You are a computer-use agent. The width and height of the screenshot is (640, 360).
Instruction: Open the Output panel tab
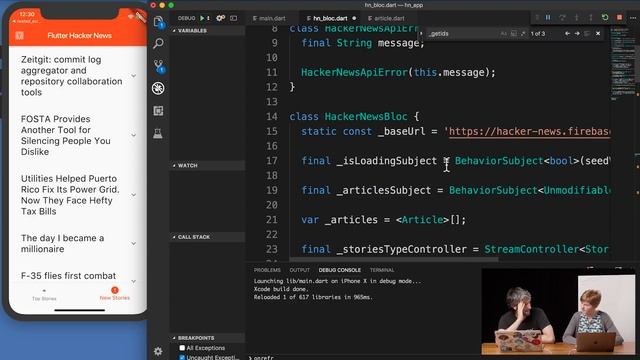(x=300, y=270)
